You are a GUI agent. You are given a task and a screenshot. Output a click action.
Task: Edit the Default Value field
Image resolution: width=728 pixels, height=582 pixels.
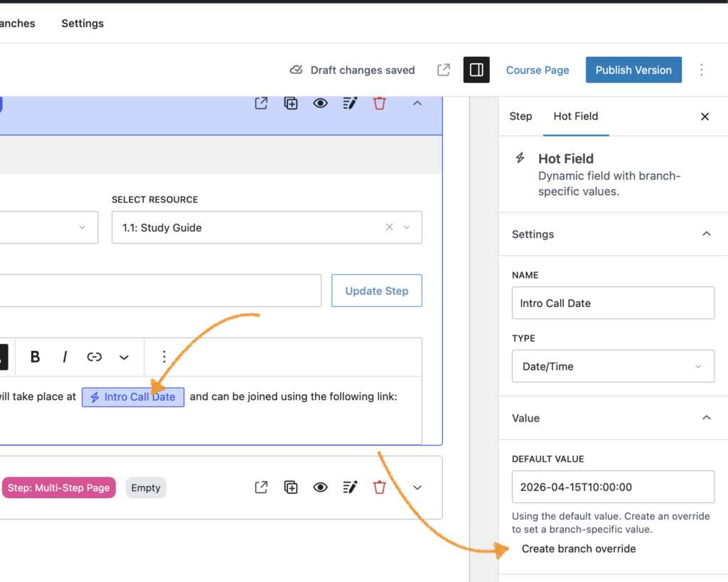[613, 487]
